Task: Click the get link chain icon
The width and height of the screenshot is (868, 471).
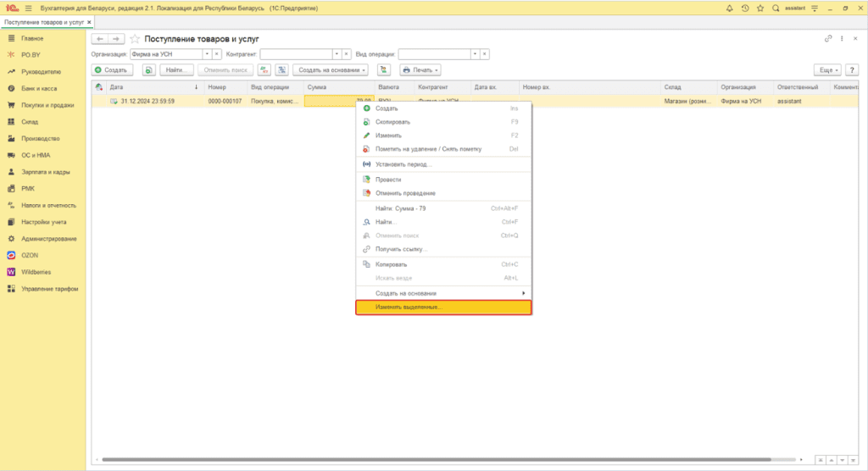Action: (828, 39)
